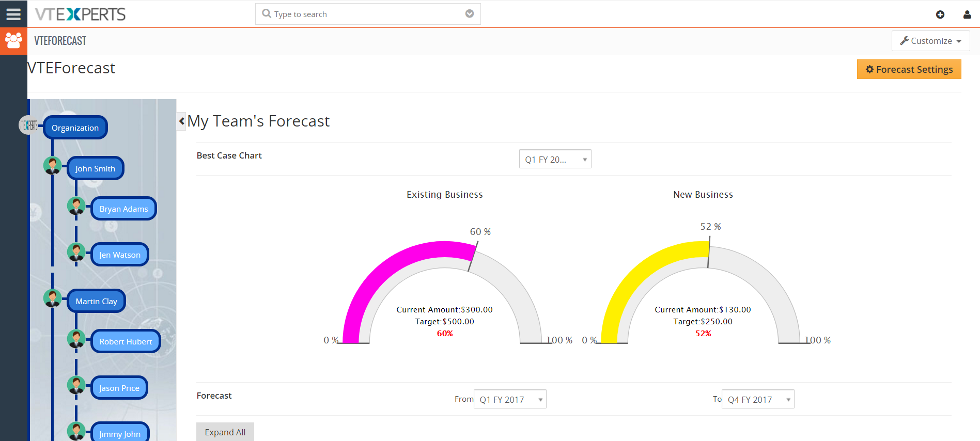Click Martin Clay's avatar icon
Image resolution: width=980 pixels, height=441 pixels.
[52, 298]
